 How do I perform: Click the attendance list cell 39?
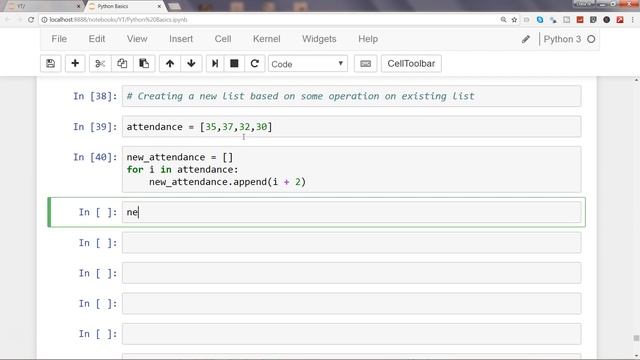pyautogui.click(x=351, y=127)
